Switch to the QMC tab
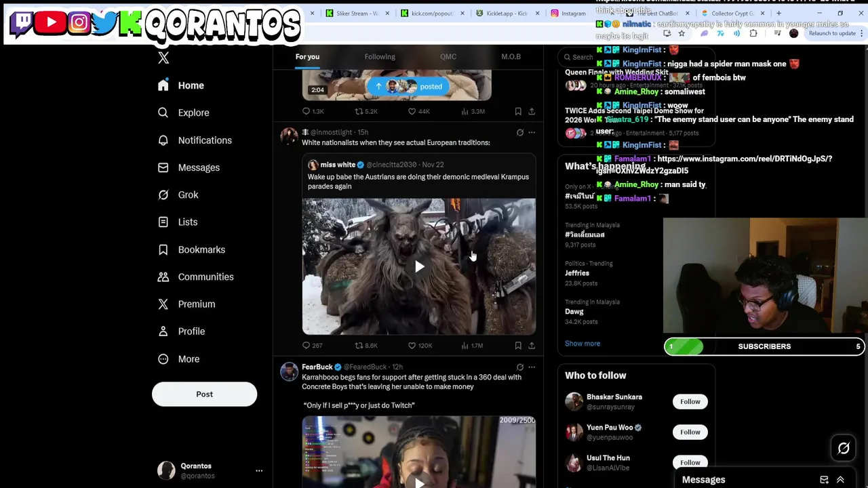The width and height of the screenshot is (868, 488). click(x=448, y=57)
